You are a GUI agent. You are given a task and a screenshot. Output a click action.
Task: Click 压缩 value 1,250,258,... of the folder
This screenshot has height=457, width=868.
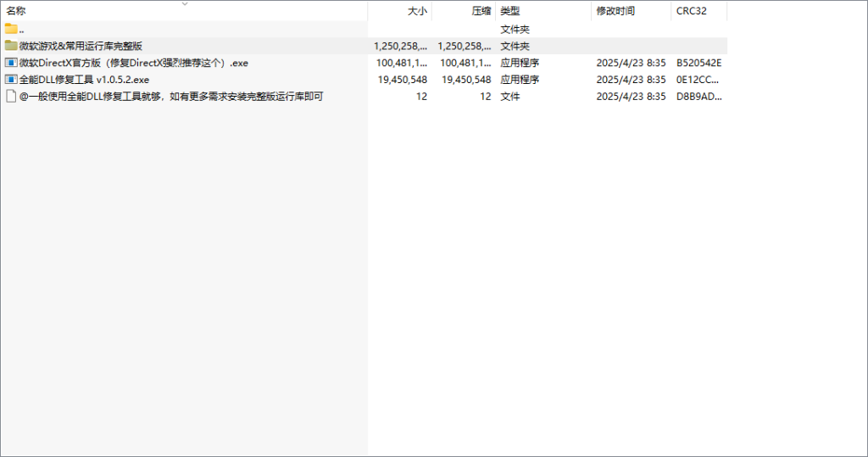(465, 46)
